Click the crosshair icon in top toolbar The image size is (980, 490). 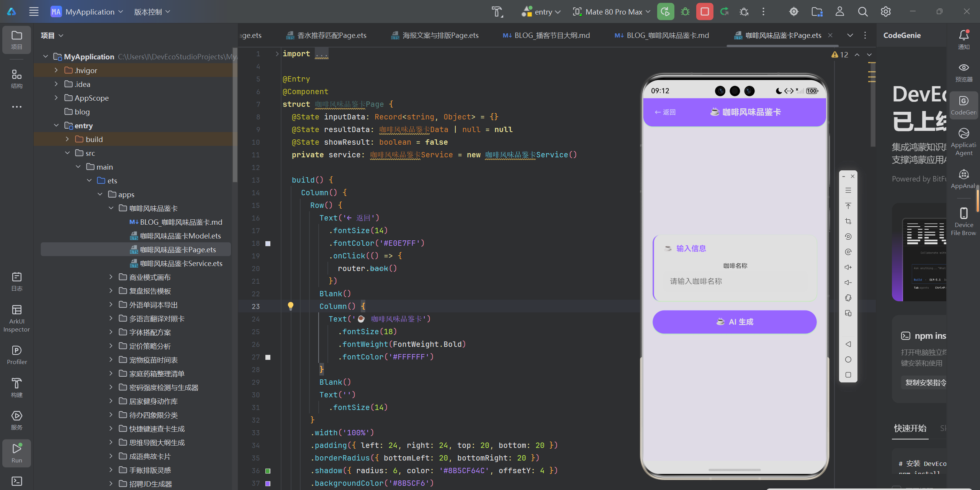(794, 12)
